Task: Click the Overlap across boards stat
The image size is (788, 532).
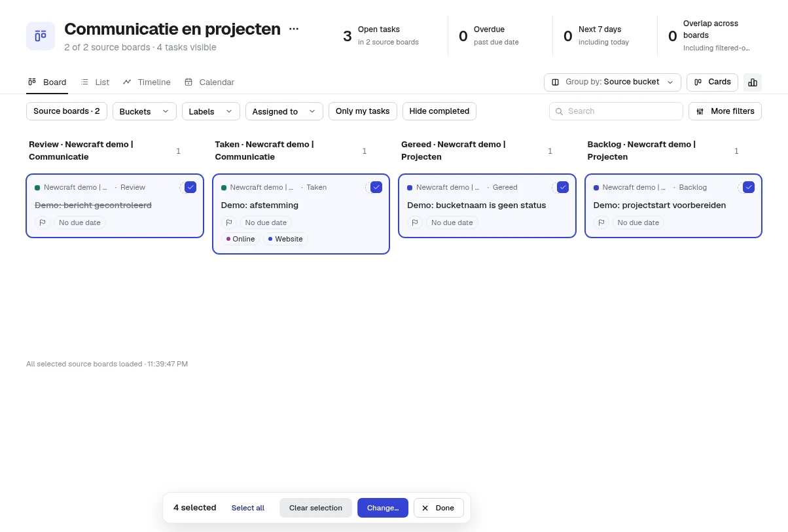Action: [x=709, y=35]
